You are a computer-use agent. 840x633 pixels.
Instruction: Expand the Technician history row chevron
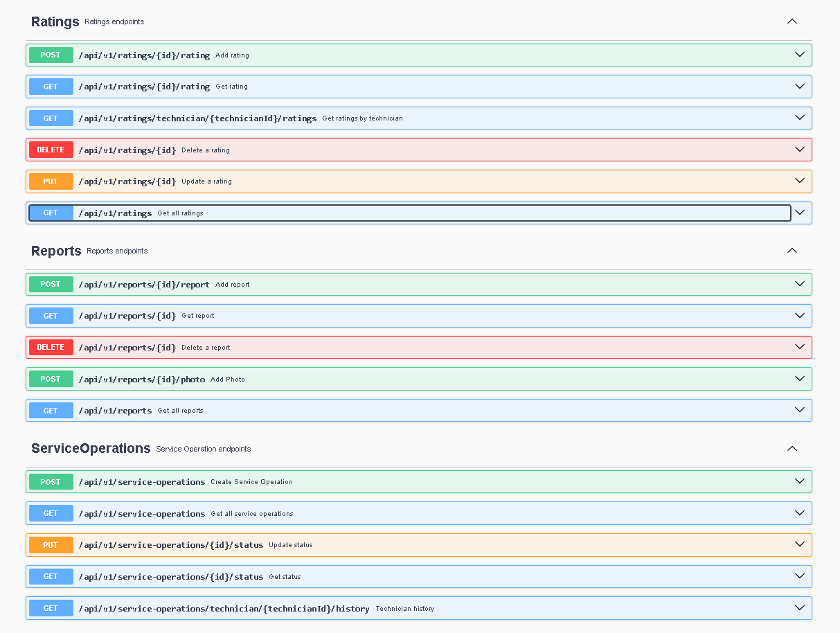pos(800,608)
